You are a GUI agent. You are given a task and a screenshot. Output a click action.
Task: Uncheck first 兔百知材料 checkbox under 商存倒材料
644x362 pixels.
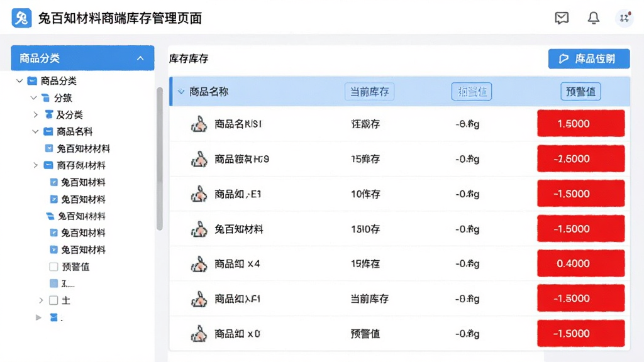click(x=53, y=182)
